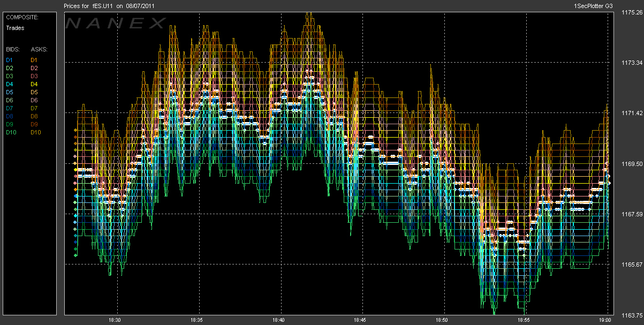Select the D1 entry under BIDS
This screenshot has height=325, width=644.
click(x=9, y=60)
